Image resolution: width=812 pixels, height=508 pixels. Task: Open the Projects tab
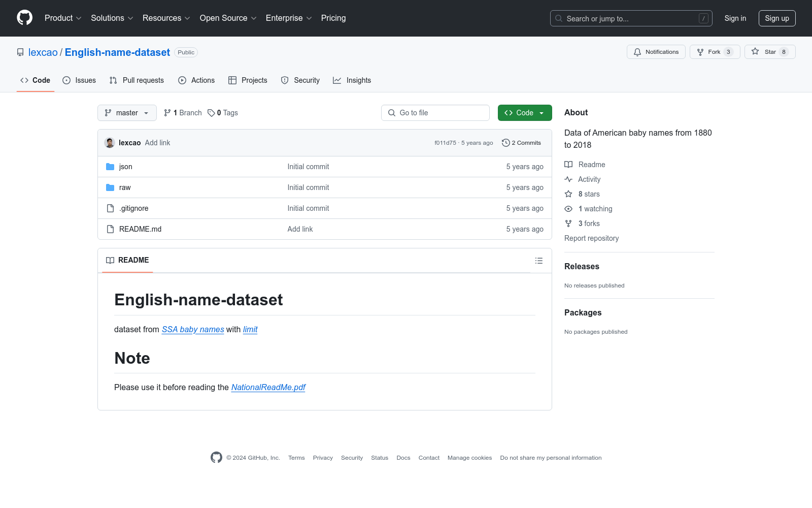pyautogui.click(x=248, y=80)
